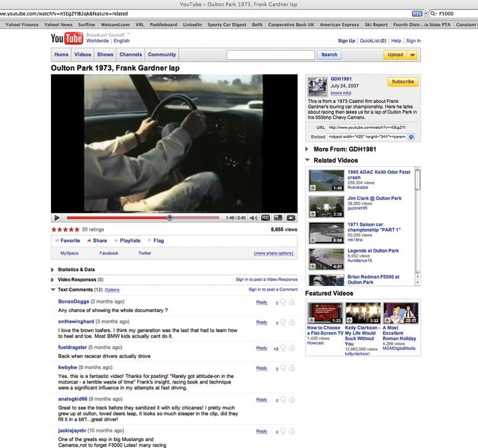Click the video progress bar scrubber

tap(169, 218)
